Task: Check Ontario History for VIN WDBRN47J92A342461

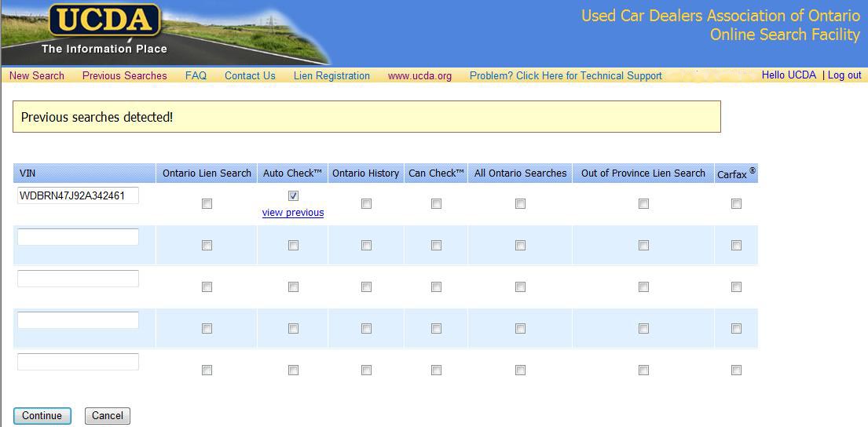Action: coord(366,204)
